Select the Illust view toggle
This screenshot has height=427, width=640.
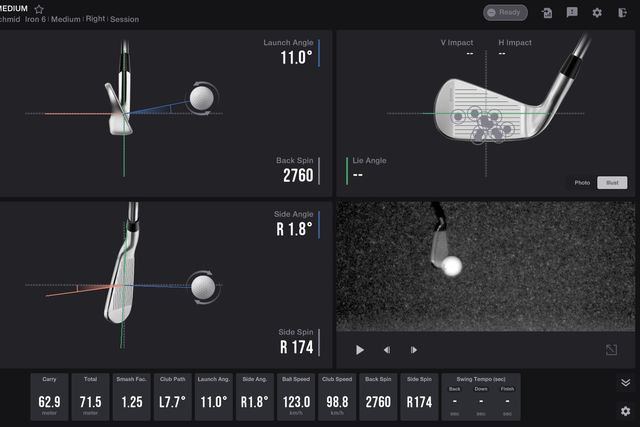coord(611,183)
